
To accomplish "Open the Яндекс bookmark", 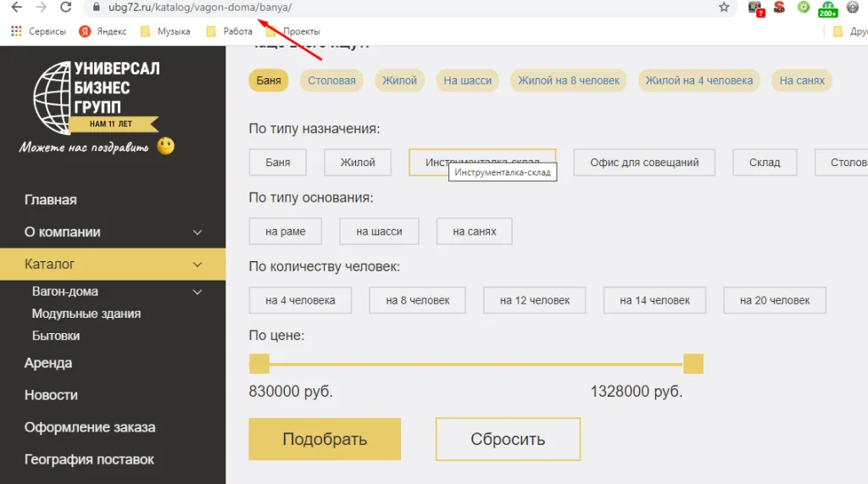I will click(x=103, y=31).
